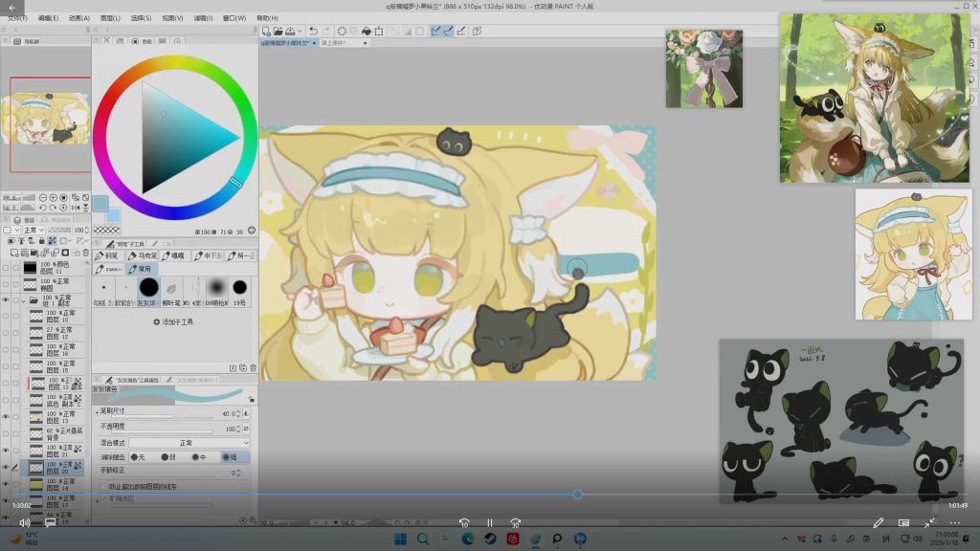Click the video progress scrubber handle
This screenshot has width=980, height=551.
[x=577, y=495]
